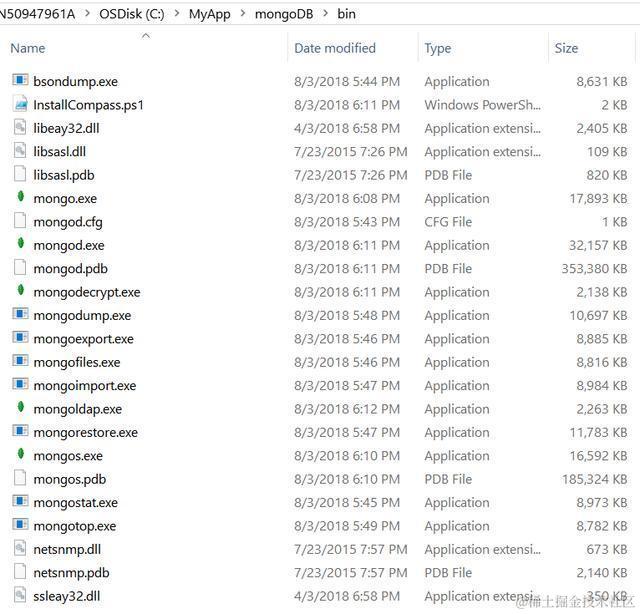Screen dimensions: 640x614
Task: Select the file name bsondump.exe
Action: pos(76,81)
